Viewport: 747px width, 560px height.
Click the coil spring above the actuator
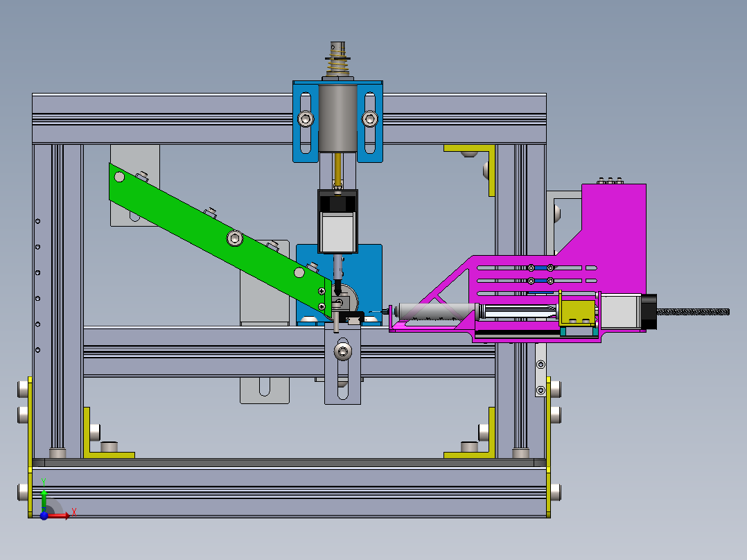tap(337, 62)
